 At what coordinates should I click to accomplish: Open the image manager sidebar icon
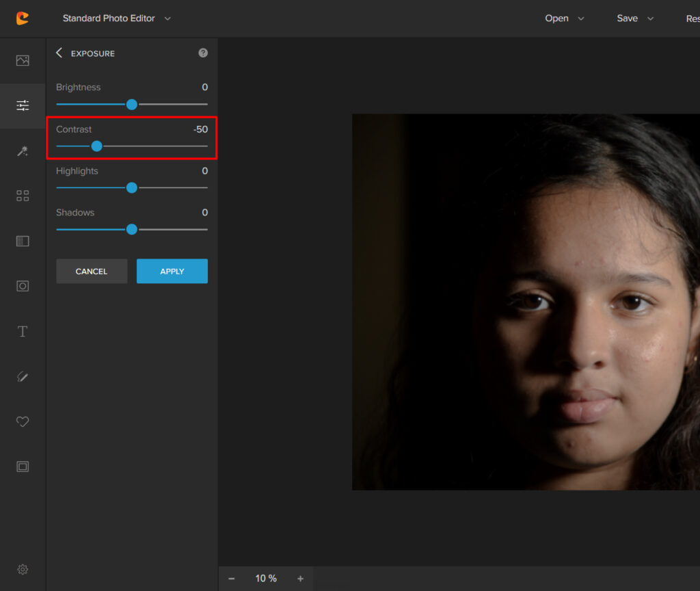(23, 60)
